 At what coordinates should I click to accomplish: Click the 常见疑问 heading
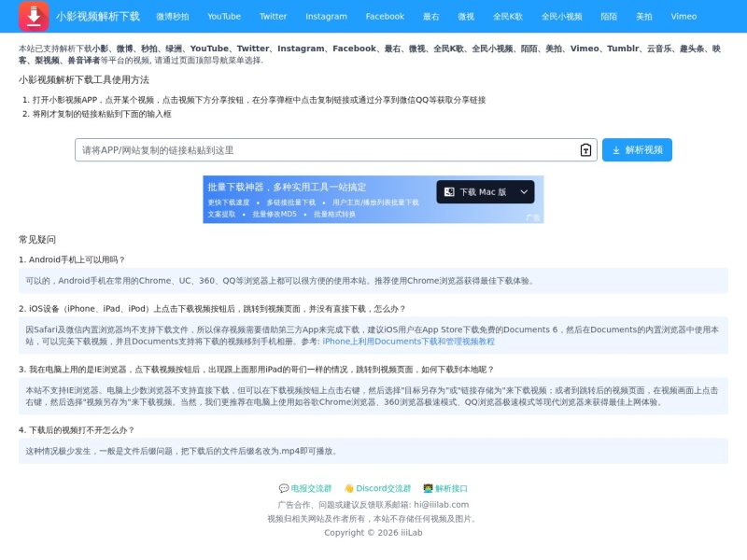[37, 240]
